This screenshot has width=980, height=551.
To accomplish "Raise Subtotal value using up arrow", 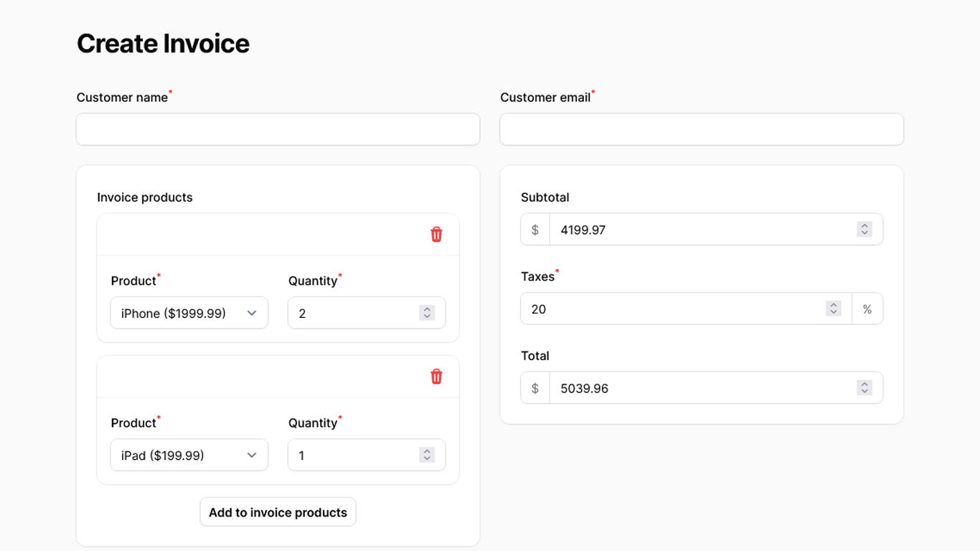I will 864,226.
